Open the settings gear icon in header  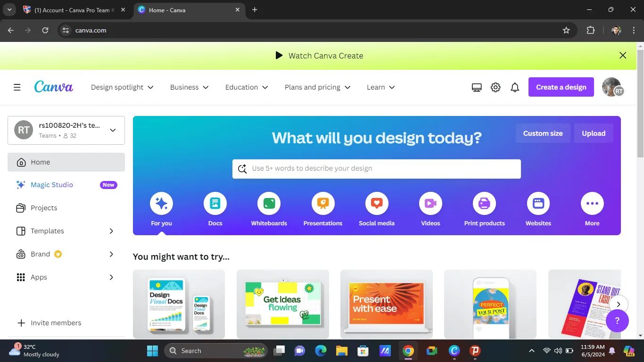(x=495, y=87)
